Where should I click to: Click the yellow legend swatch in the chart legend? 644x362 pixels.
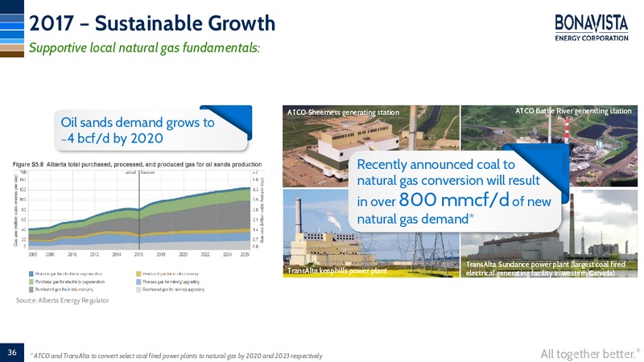coord(138,274)
